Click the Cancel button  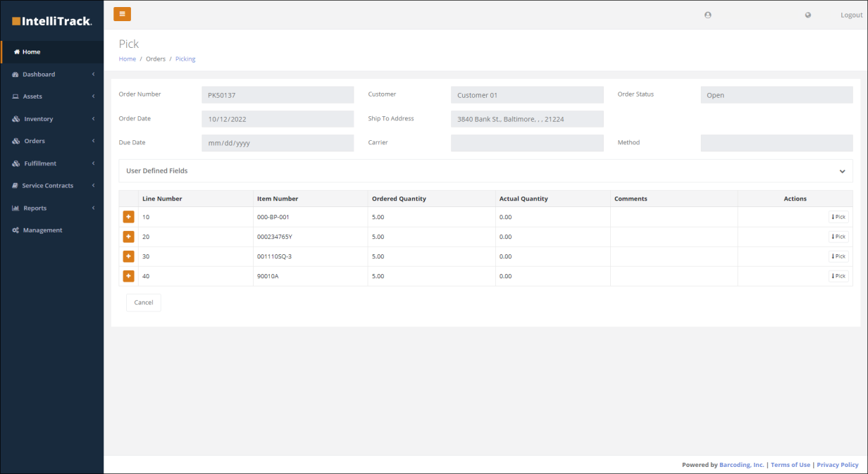click(144, 302)
